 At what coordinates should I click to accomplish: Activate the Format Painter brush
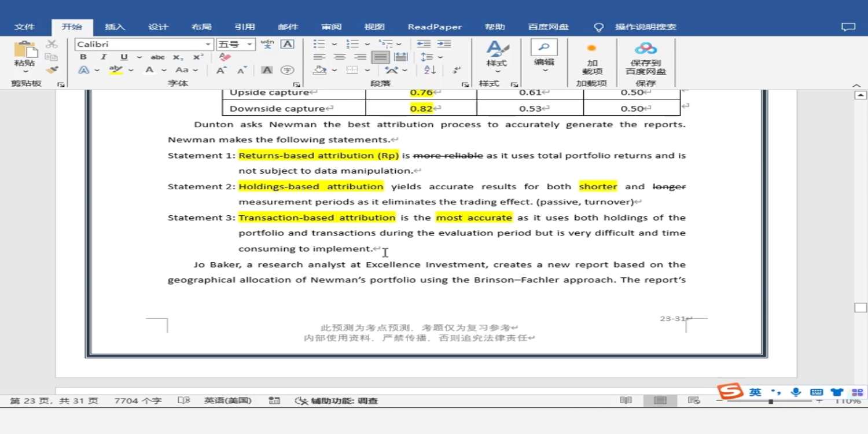[52, 70]
